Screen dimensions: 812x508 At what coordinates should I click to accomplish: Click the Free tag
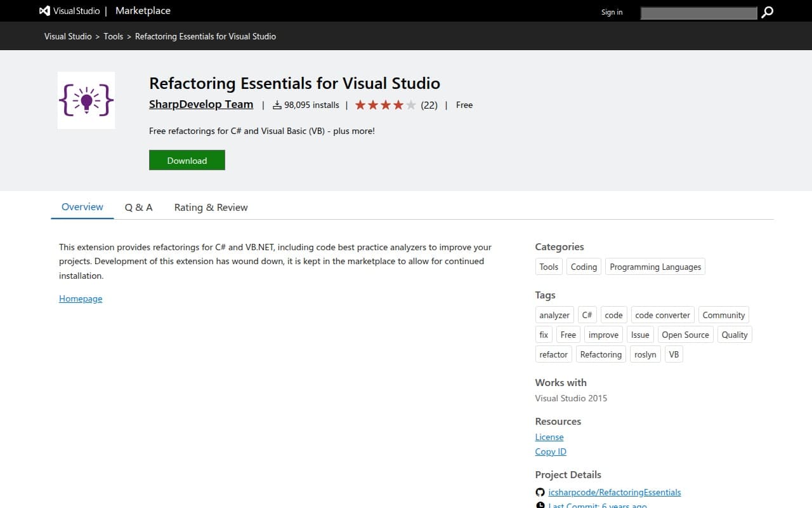(x=568, y=335)
